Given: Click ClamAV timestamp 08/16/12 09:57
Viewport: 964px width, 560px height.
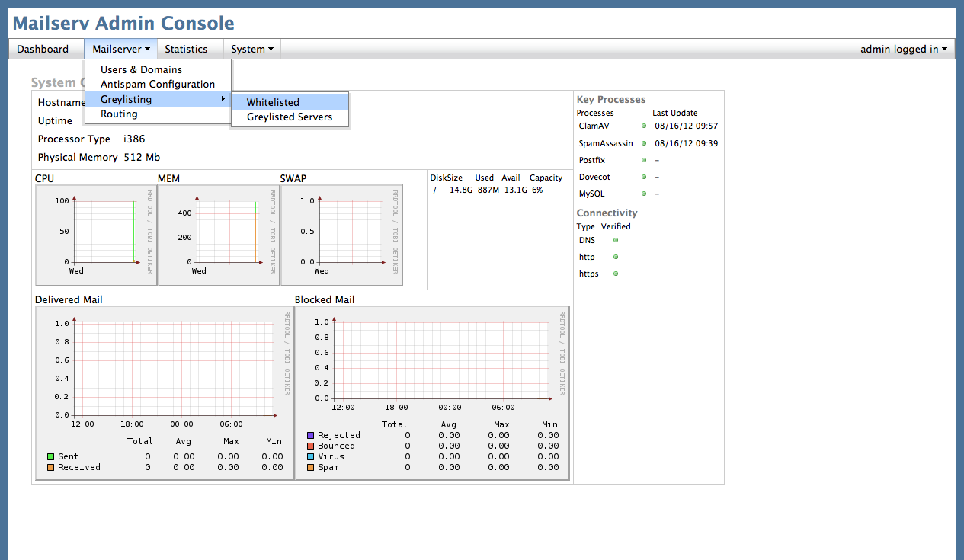Looking at the screenshot, I should coord(687,126).
